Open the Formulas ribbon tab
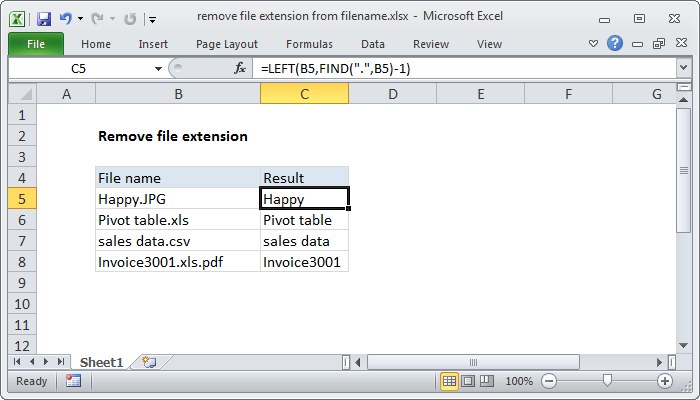Viewport: 700px width, 400px height. tap(309, 44)
